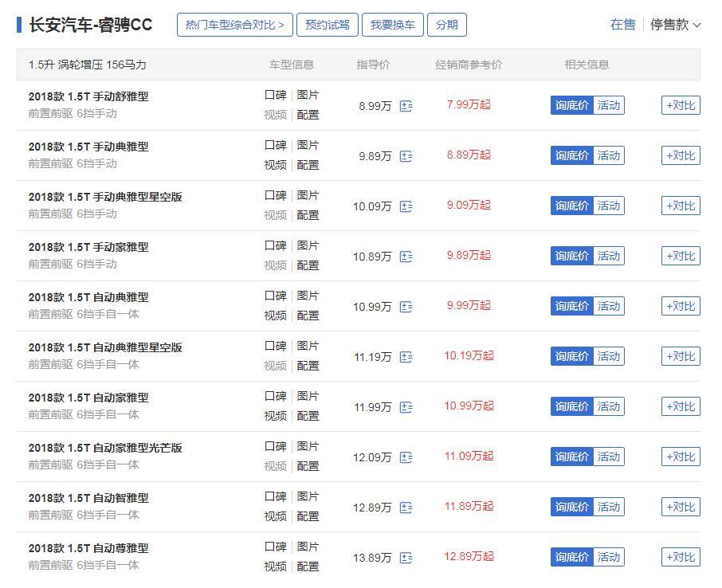Open 口碑 link for 自动豪雅型光芒版
This screenshot has width=722, height=588.
pyautogui.click(x=276, y=447)
